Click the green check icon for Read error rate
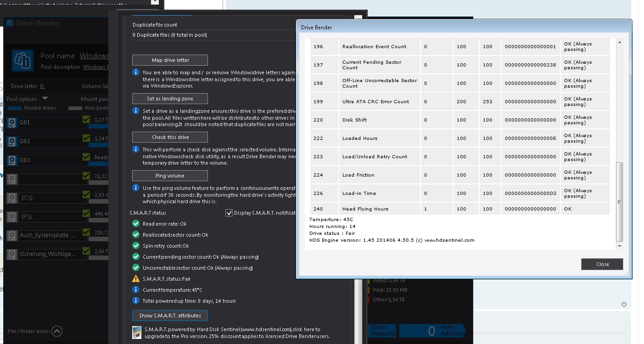The height and width of the screenshot is (344, 644). 136,224
